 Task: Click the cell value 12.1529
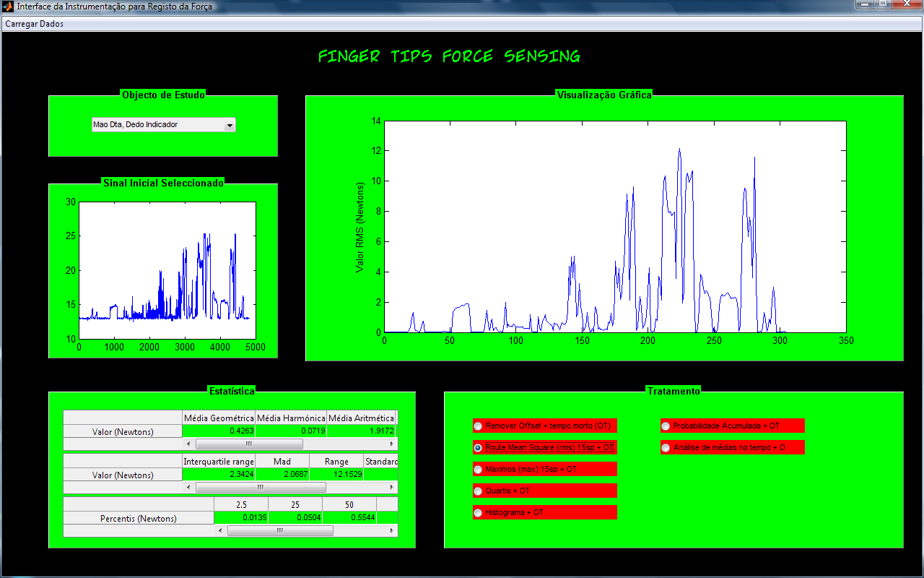(x=336, y=475)
